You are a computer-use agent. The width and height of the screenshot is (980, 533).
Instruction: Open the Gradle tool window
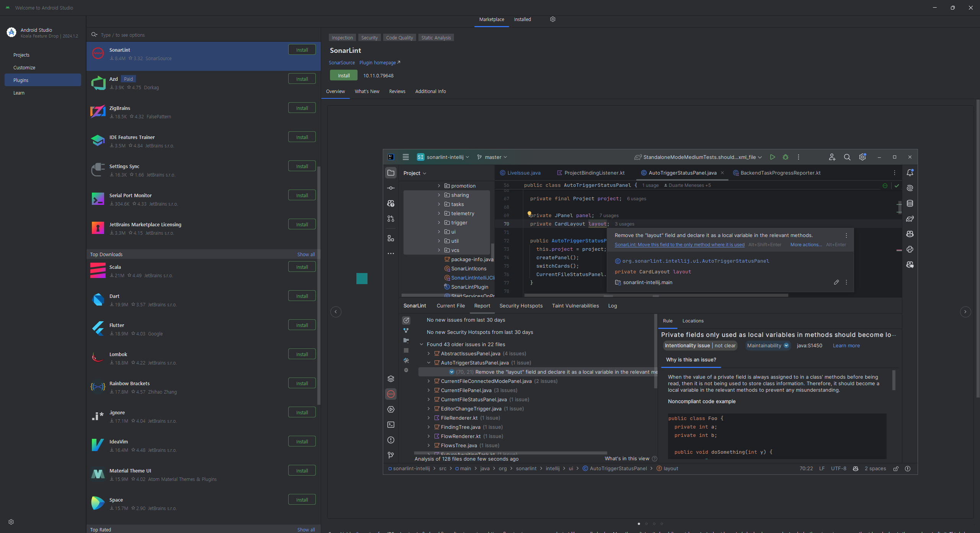[910, 219]
